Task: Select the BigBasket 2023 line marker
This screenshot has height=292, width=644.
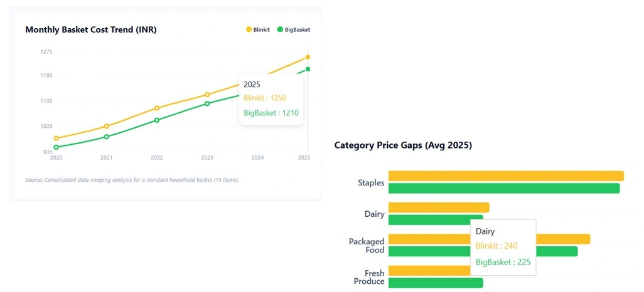Action: (x=207, y=103)
